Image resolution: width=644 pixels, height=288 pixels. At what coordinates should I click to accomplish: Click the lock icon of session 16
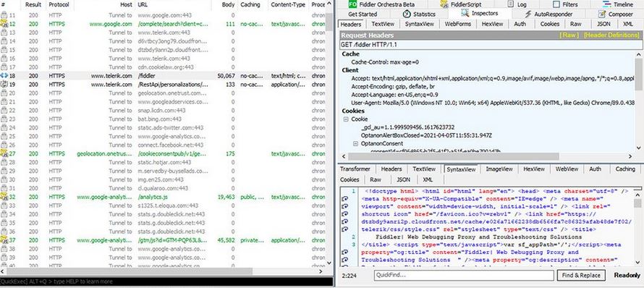click(4, 59)
